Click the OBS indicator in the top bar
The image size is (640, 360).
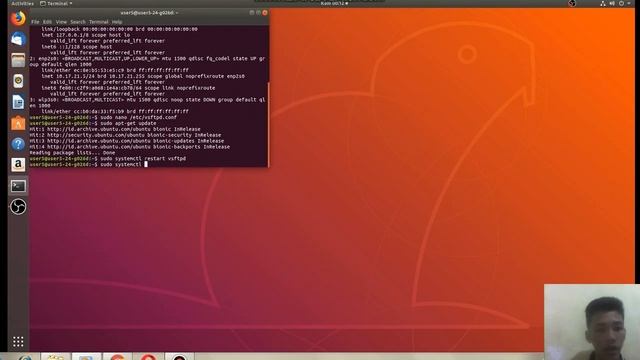pos(572,3)
